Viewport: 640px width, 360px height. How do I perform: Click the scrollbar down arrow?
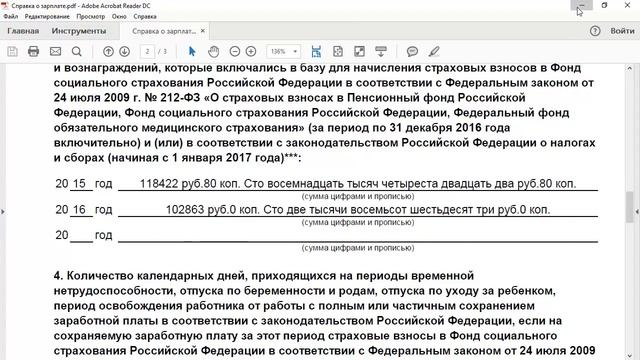(x=629, y=356)
